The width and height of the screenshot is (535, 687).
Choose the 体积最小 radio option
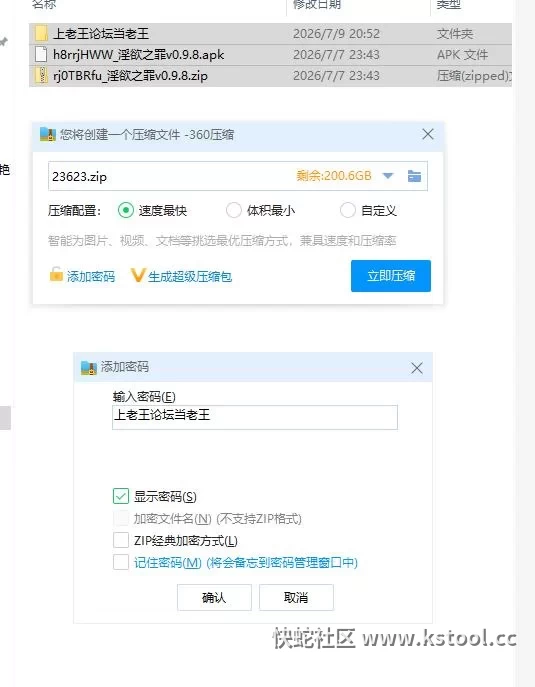click(x=234, y=210)
